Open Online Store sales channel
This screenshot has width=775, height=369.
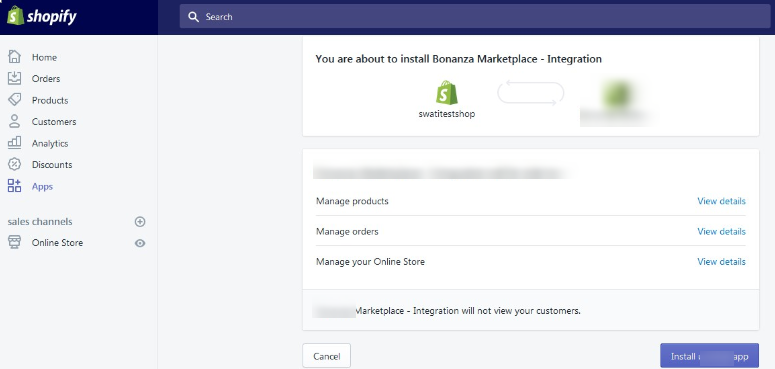pyautogui.click(x=57, y=243)
